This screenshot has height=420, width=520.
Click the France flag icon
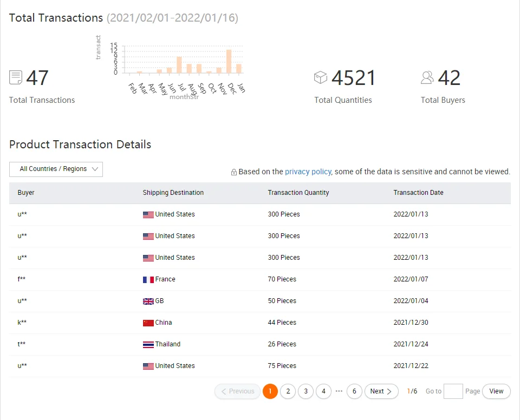coord(148,280)
